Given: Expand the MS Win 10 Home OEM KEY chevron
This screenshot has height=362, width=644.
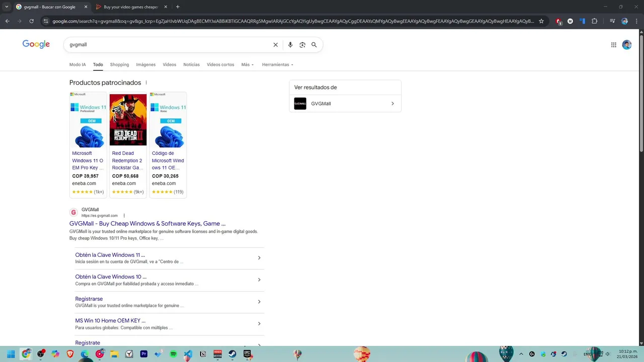Looking at the screenshot, I should tap(259, 324).
